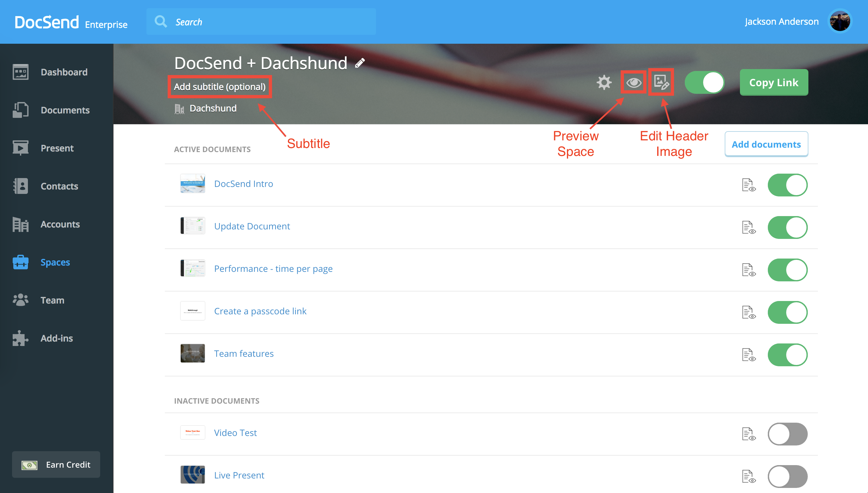Click the space title DocSend + Dachshund

pos(261,63)
